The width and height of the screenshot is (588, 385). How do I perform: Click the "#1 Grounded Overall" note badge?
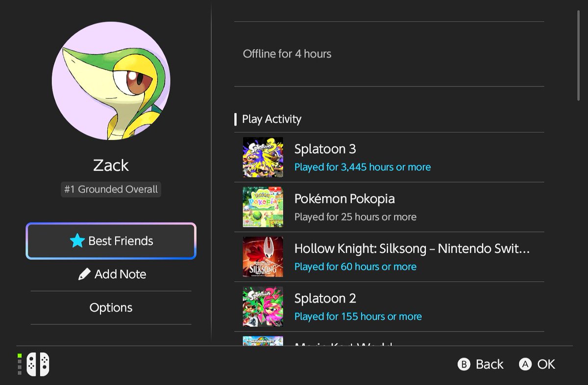pyautogui.click(x=111, y=189)
